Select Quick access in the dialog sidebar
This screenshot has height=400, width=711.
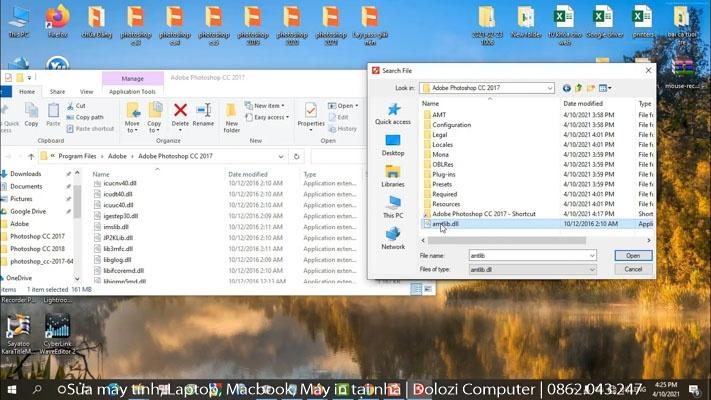393,114
